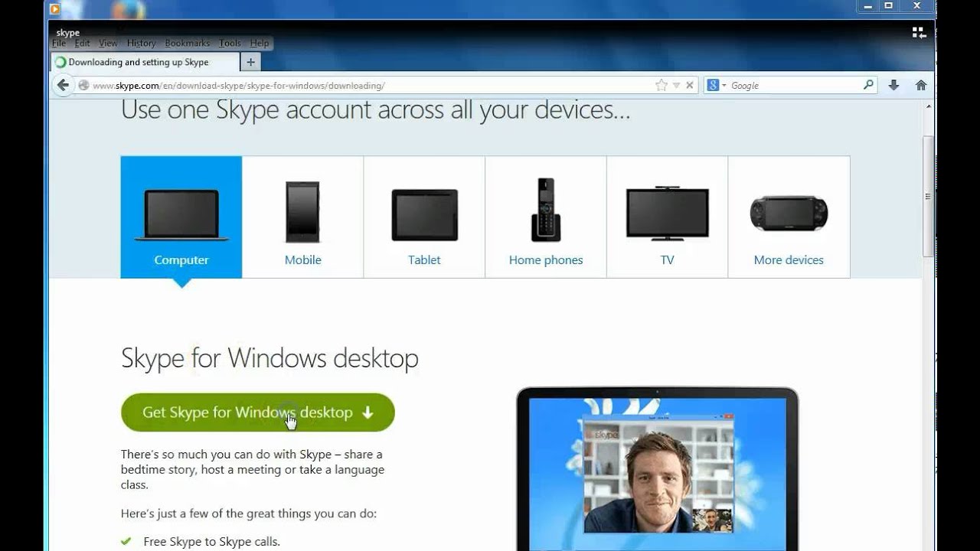This screenshot has height=551, width=980.
Task: Open the URL history dropdown arrow
Action: point(676,86)
